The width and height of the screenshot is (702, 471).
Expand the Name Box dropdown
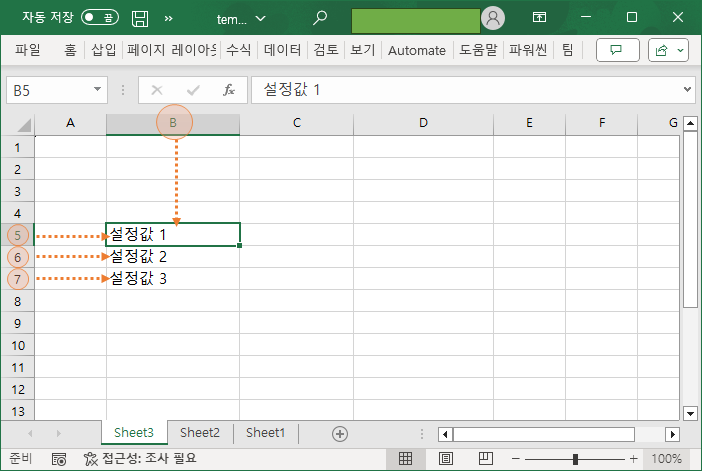[x=97, y=90]
